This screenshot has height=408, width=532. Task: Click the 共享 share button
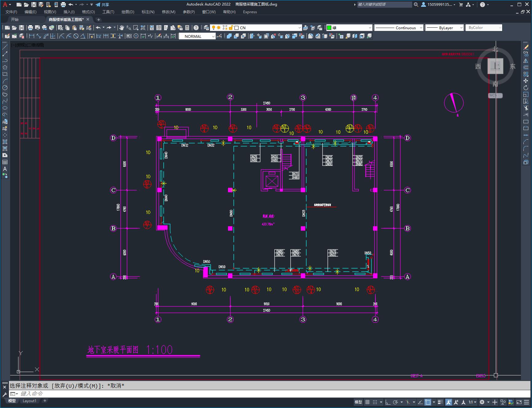(102, 5)
